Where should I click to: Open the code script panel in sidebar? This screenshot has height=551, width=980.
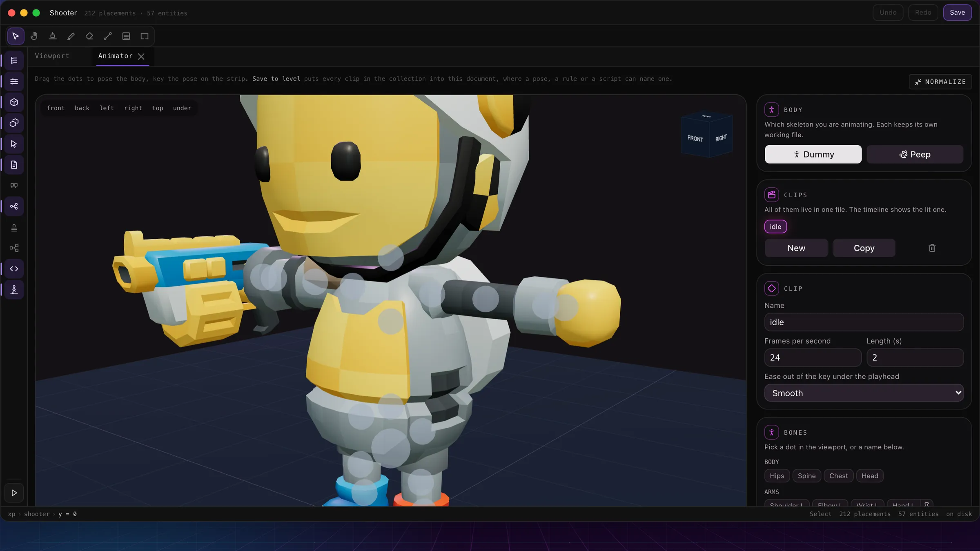14,269
